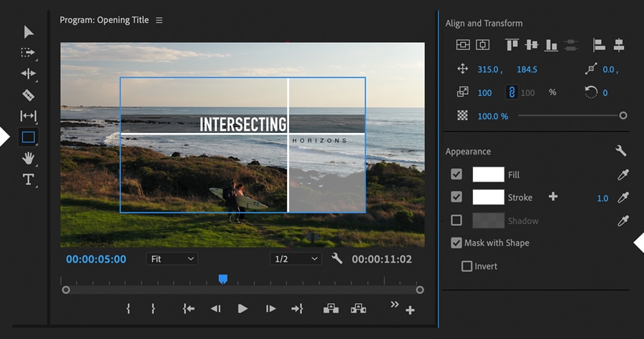Activate the Rectangle shape tool
The image size is (644, 339).
point(28,137)
